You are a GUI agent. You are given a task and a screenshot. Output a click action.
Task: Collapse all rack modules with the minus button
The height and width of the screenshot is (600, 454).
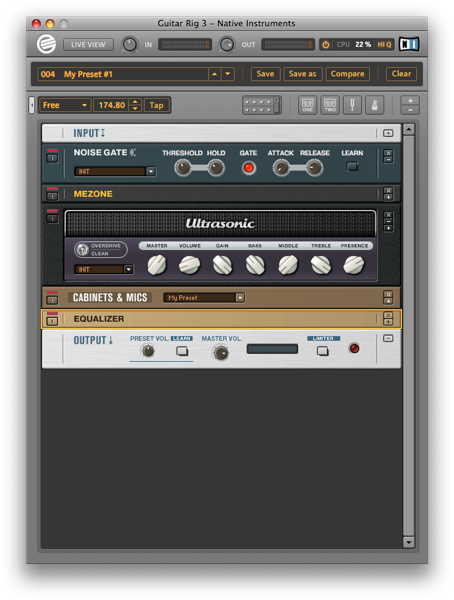pos(410,110)
